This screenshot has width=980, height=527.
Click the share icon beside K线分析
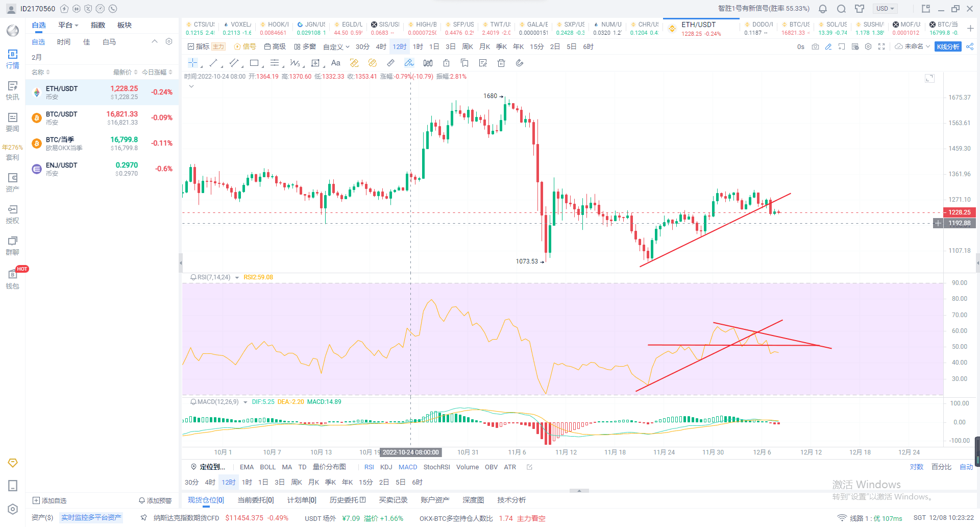tap(970, 46)
